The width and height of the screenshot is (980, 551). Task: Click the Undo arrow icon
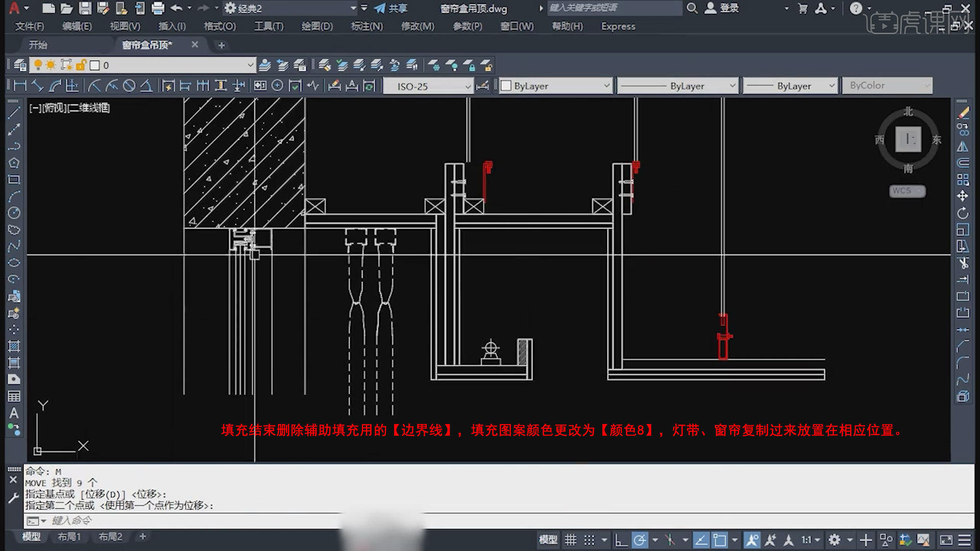point(177,8)
